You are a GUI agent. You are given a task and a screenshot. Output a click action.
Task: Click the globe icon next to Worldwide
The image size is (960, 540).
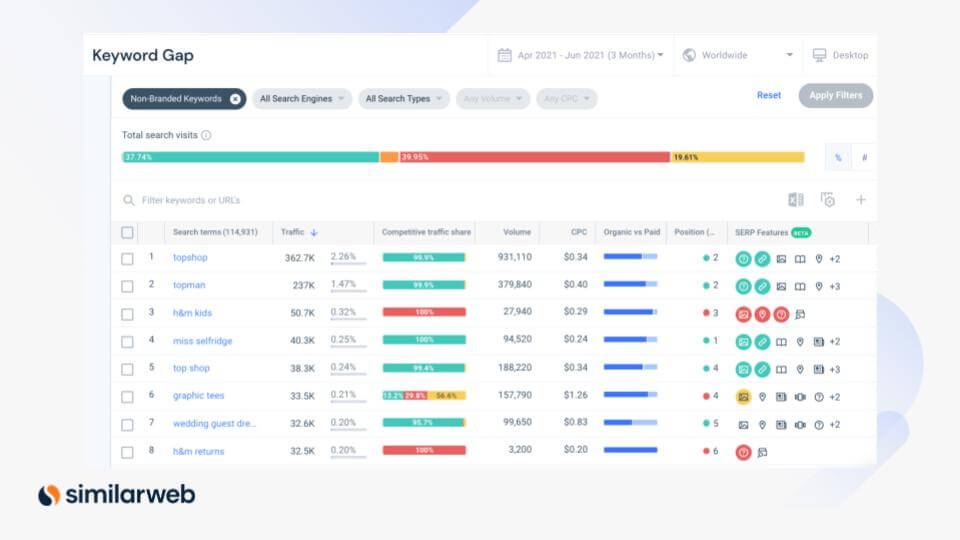pyautogui.click(x=689, y=55)
